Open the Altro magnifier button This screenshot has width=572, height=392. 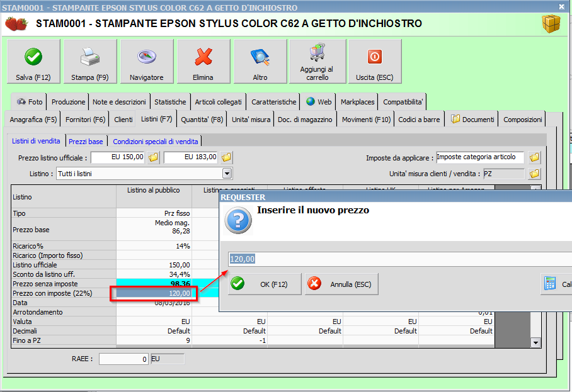tap(260, 62)
